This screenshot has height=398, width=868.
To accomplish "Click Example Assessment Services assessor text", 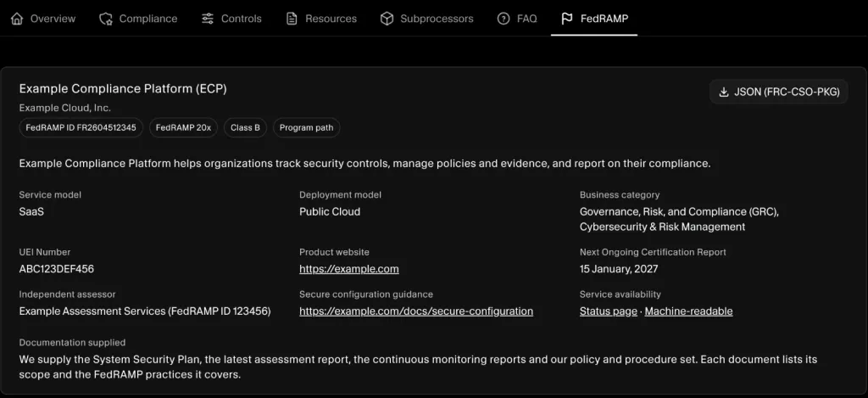I will [x=145, y=311].
